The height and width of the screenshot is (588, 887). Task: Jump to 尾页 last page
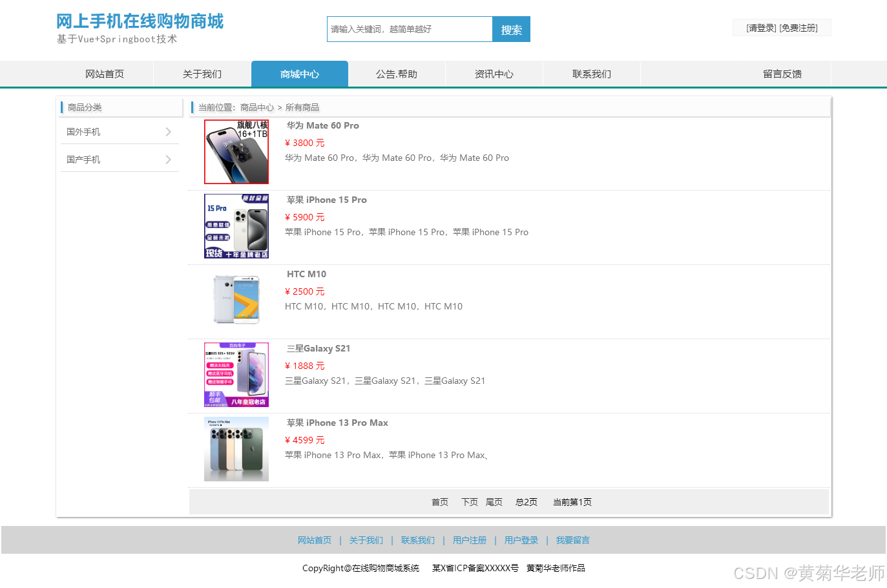(x=494, y=502)
